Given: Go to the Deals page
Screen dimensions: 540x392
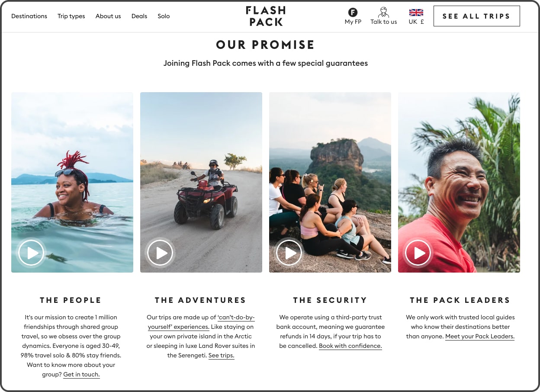Looking at the screenshot, I should (139, 16).
